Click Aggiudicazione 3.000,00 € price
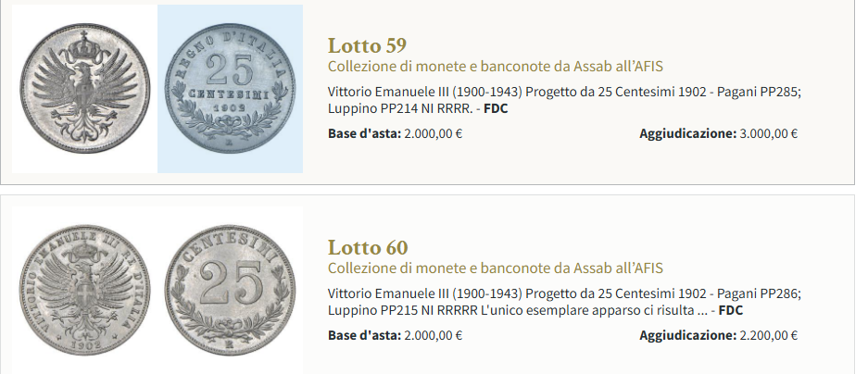Viewport: 868px width, 374px height. pos(768,133)
